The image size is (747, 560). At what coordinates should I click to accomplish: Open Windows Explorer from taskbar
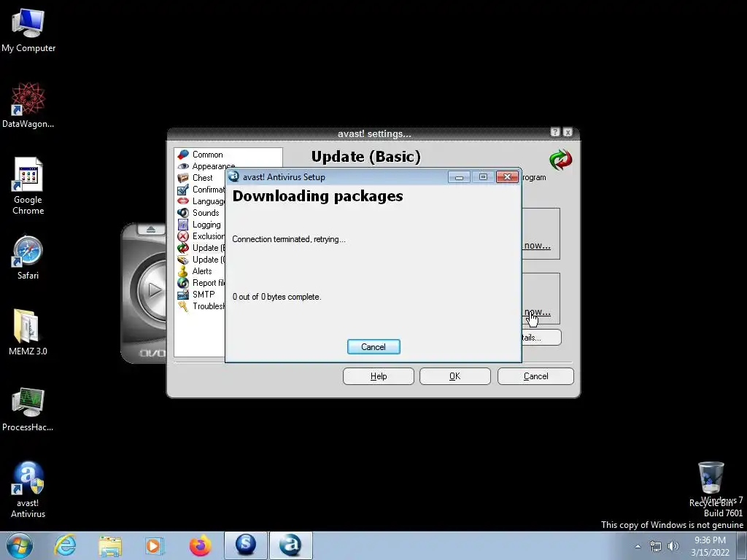click(109, 545)
